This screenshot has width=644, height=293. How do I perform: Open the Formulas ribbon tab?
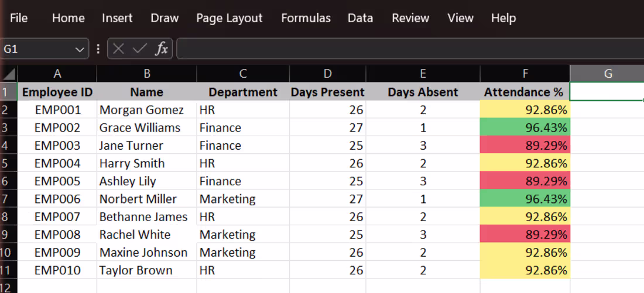pos(306,18)
